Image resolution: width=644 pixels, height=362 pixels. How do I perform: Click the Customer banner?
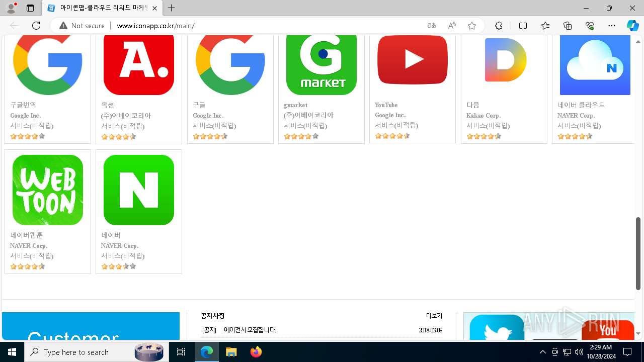(x=91, y=326)
